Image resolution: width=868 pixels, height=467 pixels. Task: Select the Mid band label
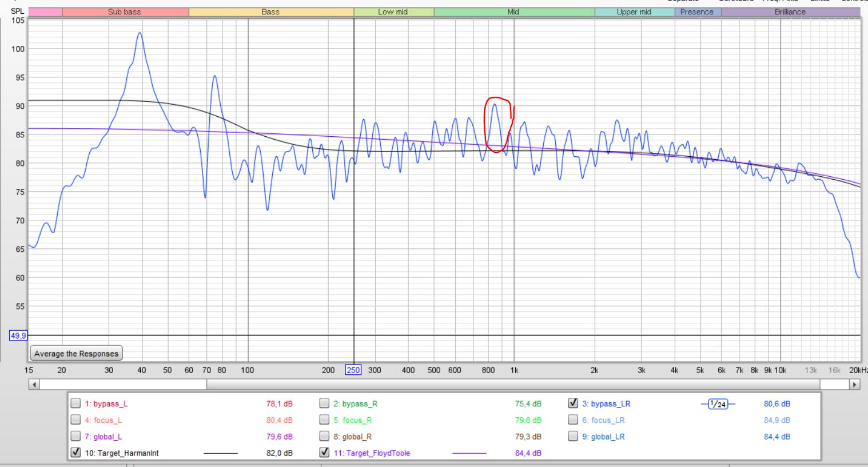point(514,12)
